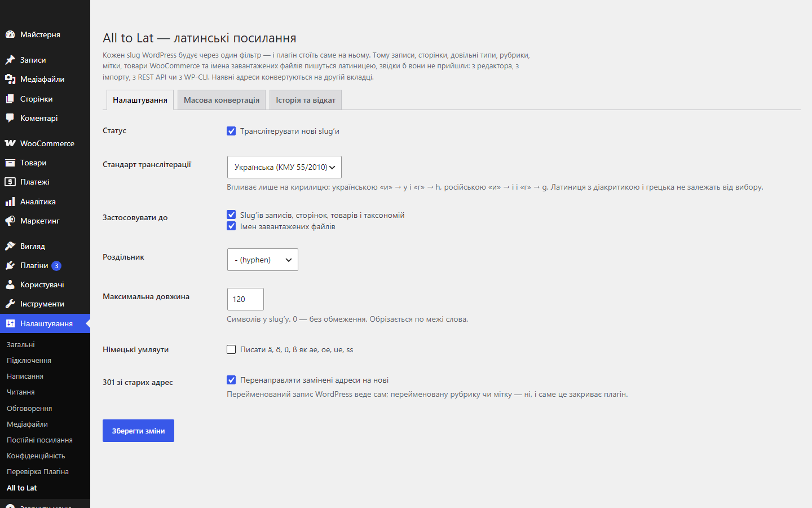Click the Товари archive icon

click(x=10, y=163)
